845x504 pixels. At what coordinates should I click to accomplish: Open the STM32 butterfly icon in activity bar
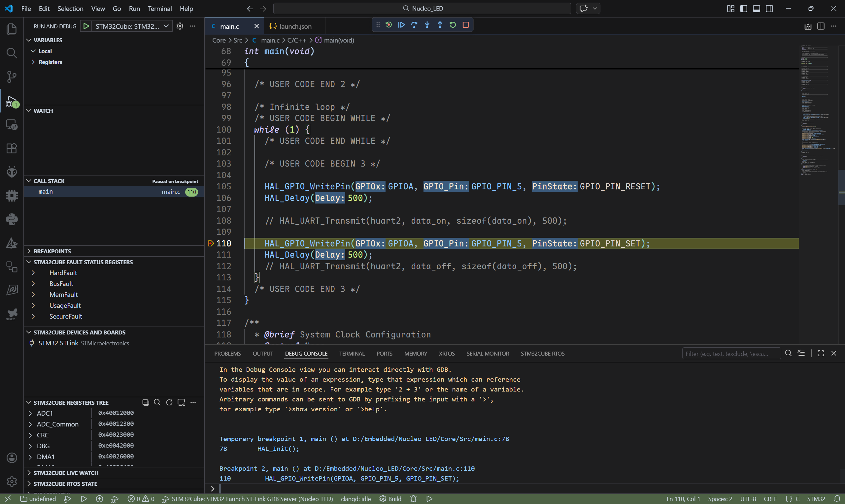(12, 314)
